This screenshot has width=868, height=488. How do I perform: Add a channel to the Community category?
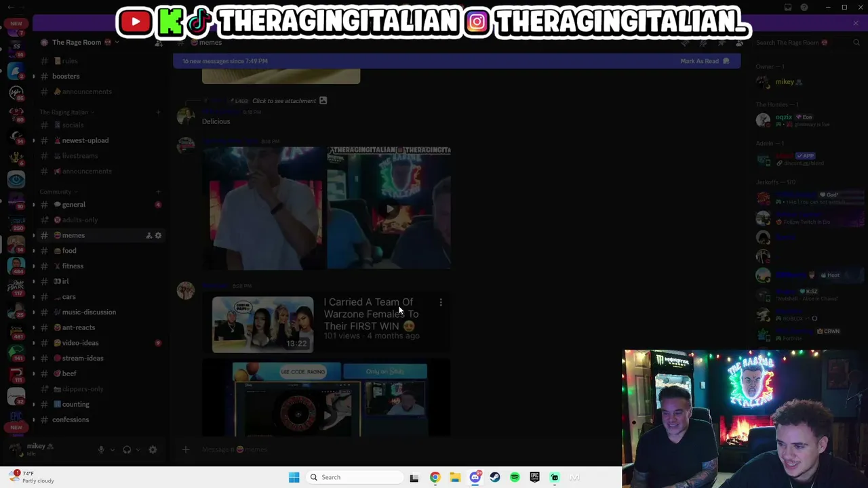pos(158,192)
